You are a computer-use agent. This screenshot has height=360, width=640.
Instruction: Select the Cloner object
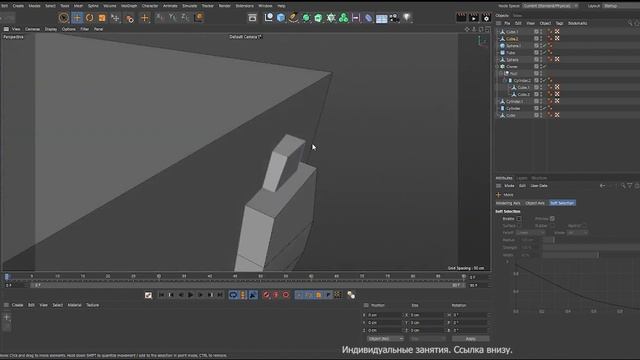(x=512, y=67)
